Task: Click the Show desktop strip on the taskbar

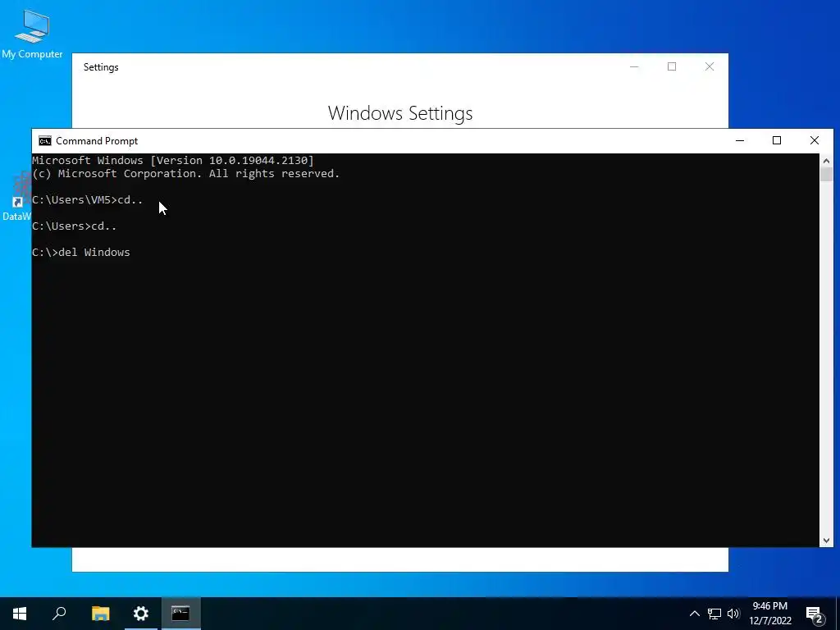Action: tap(838, 614)
